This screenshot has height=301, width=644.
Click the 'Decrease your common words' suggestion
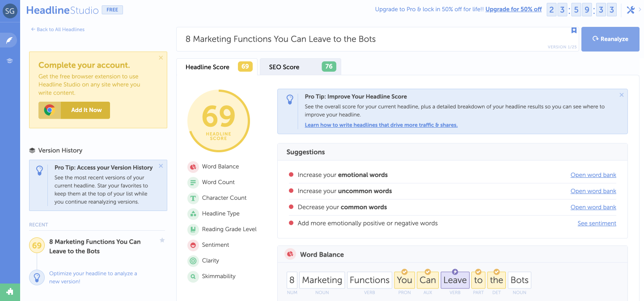(342, 207)
